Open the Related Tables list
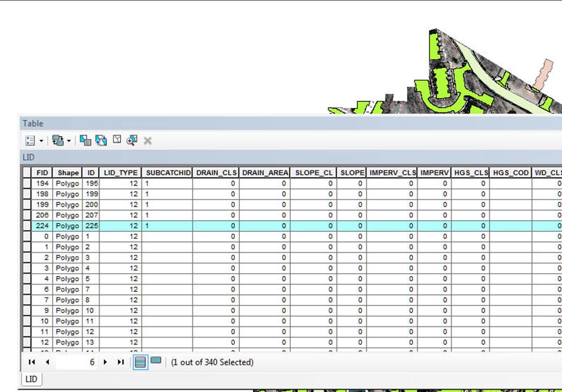Screen dimensions: 562x392 [58, 140]
